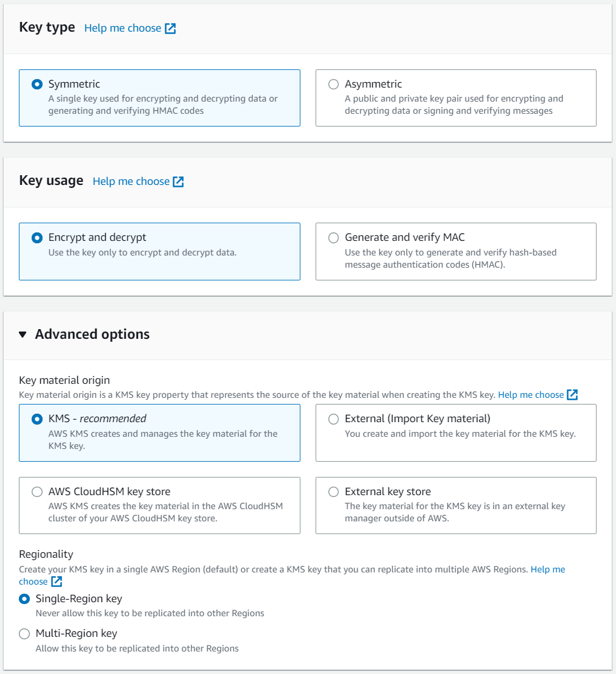The height and width of the screenshot is (674, 616).
Task: Open Regionality 'Help me choose' link
Action: click(547, 569)
